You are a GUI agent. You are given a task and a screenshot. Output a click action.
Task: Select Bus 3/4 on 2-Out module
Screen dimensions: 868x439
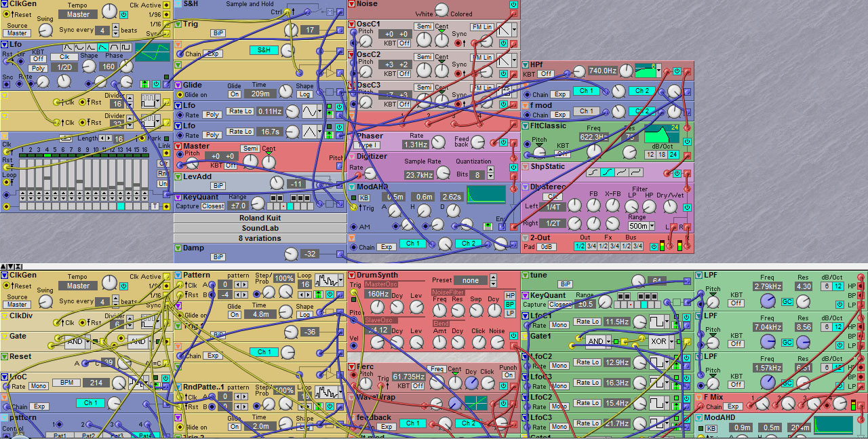(x=638, y=246)
